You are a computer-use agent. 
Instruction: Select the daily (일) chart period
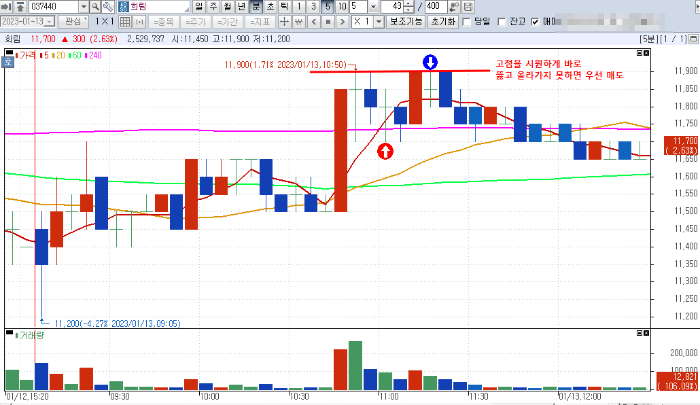pos(199,7)
